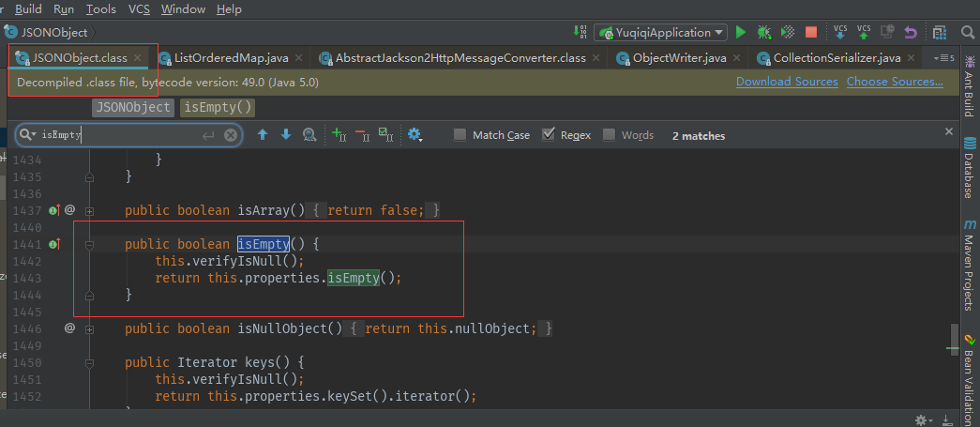Open the Run menu

(64, 8)
